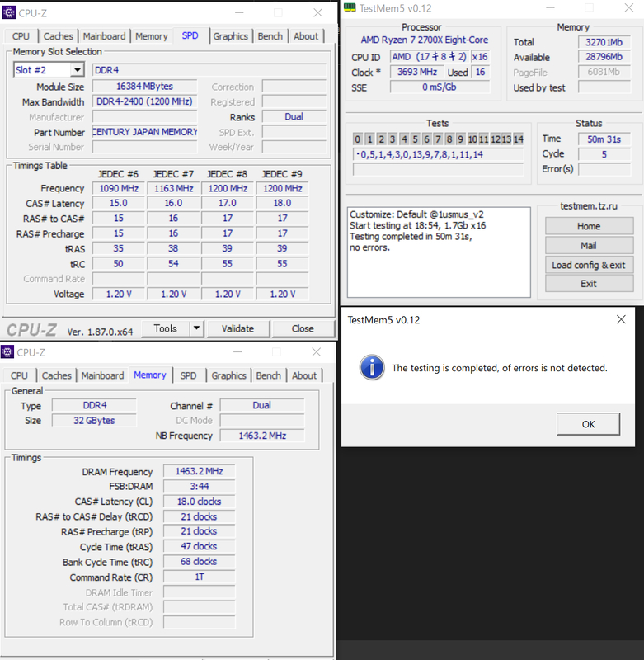Image resolution: width=644 pixels, height=660 pixels.
Task: Open the Caches tab in top CPU-Z window
Action: click(59, 36)
